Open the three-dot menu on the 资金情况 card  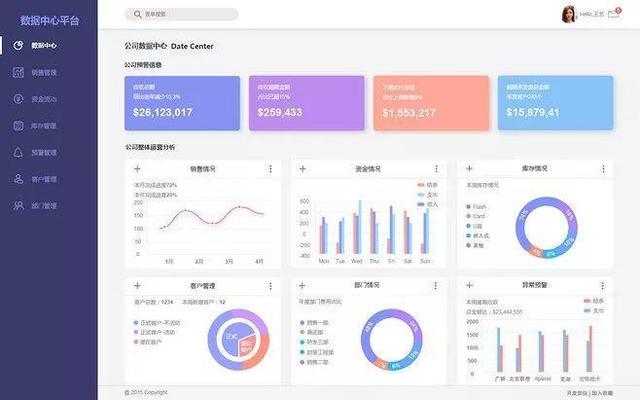[436, 169]
